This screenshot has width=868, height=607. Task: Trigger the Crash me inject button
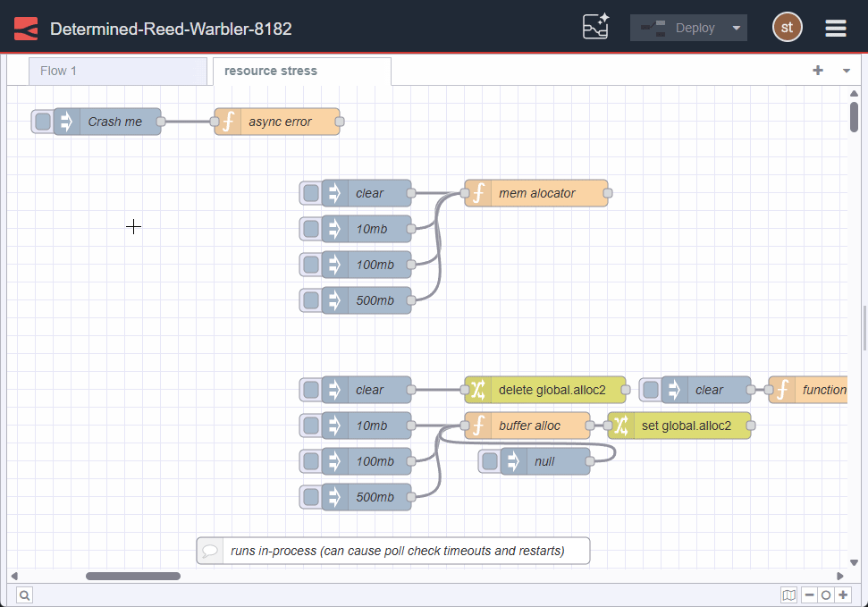click(x=42, y=121)
